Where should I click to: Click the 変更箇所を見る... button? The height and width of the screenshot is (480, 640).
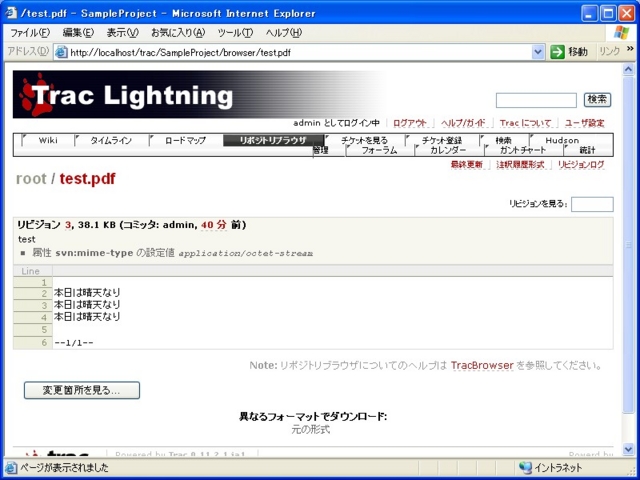coord(82,390)
